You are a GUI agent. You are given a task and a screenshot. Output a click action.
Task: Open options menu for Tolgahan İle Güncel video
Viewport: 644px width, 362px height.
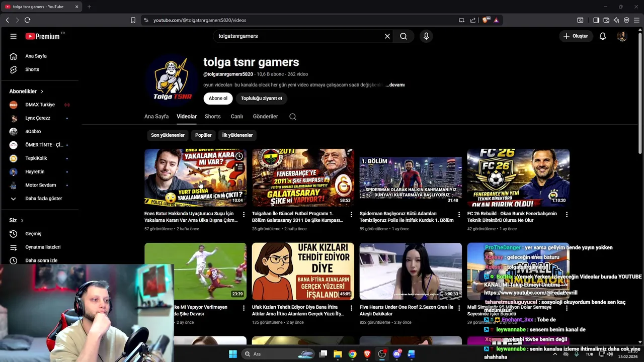click(x=352, y=215)
